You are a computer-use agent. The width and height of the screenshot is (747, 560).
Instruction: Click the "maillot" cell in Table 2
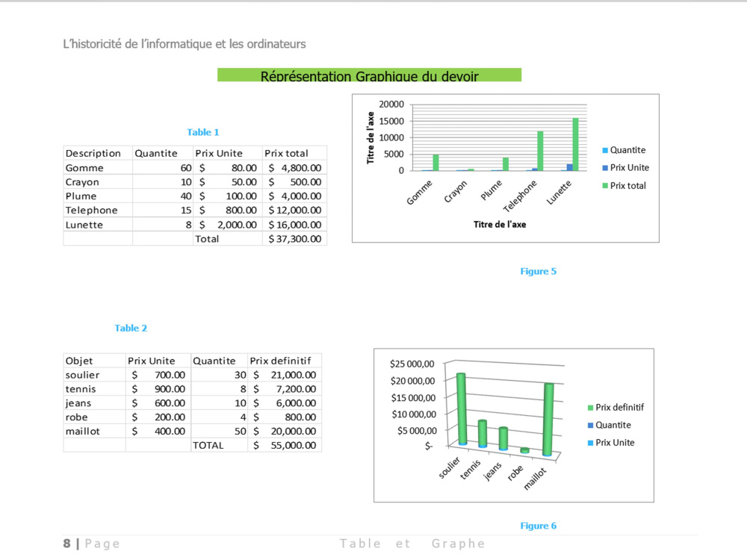(94, 431)
